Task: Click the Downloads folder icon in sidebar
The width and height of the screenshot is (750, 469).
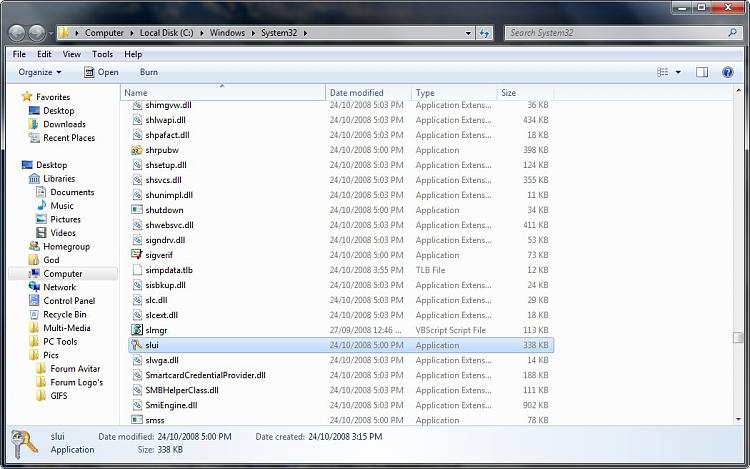Action: pos(34,124)
